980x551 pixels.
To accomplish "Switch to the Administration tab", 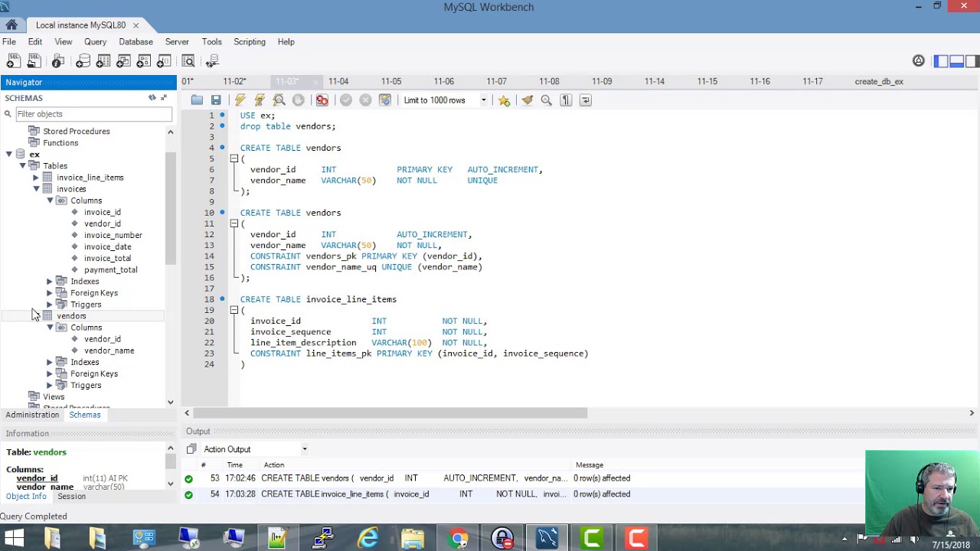I will point(32,415).
